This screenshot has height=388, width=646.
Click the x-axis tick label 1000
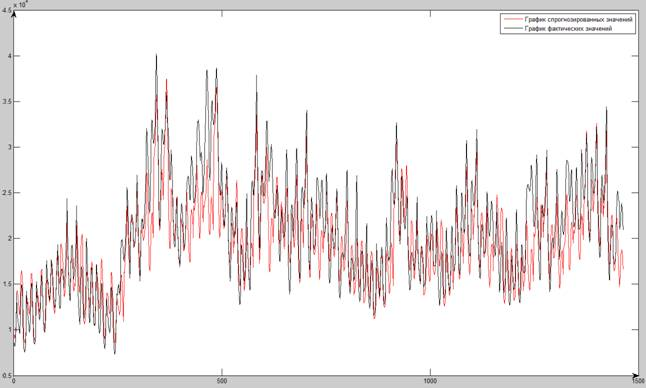[x=430, y=381]
